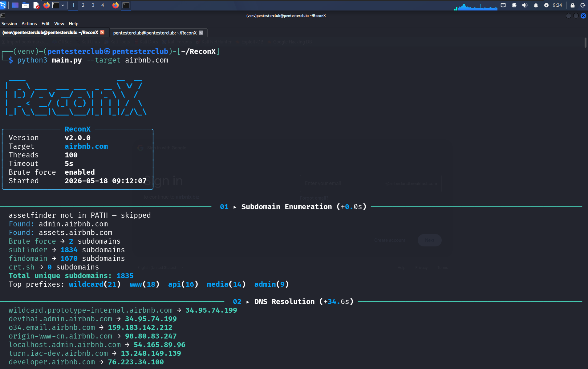Viewport: 588px width, 369px height.
Task: Click 'python3 main.py --target airbnb.com' command
Action: (x=93, y=60)
